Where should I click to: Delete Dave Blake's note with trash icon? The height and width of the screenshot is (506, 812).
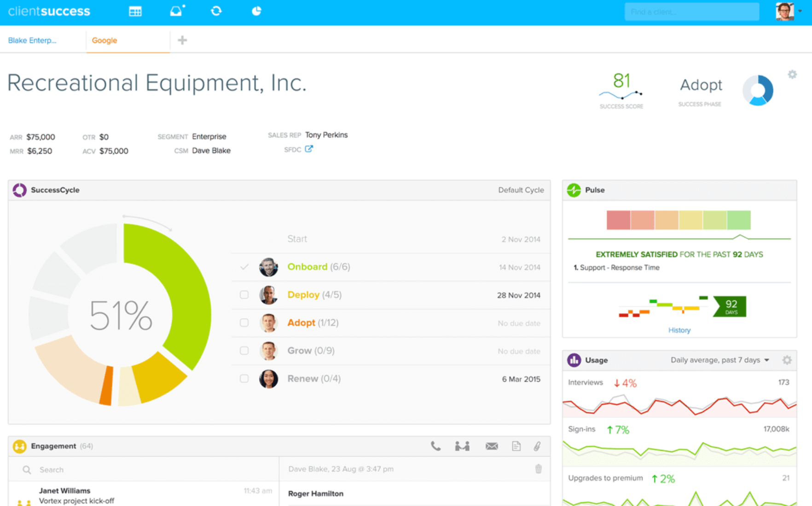(539, 469)
